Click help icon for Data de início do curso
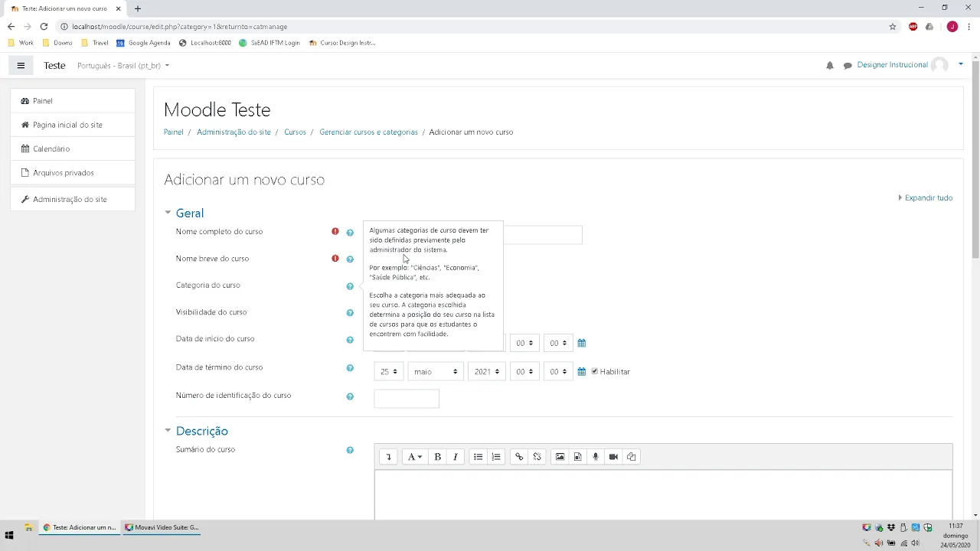 point(350,340)
